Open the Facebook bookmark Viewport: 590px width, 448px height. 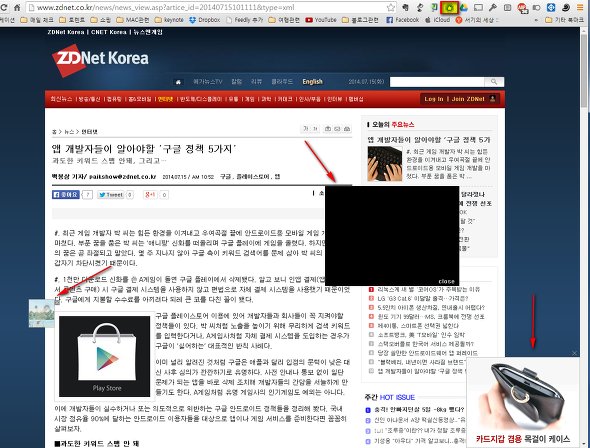click(402, 20)
